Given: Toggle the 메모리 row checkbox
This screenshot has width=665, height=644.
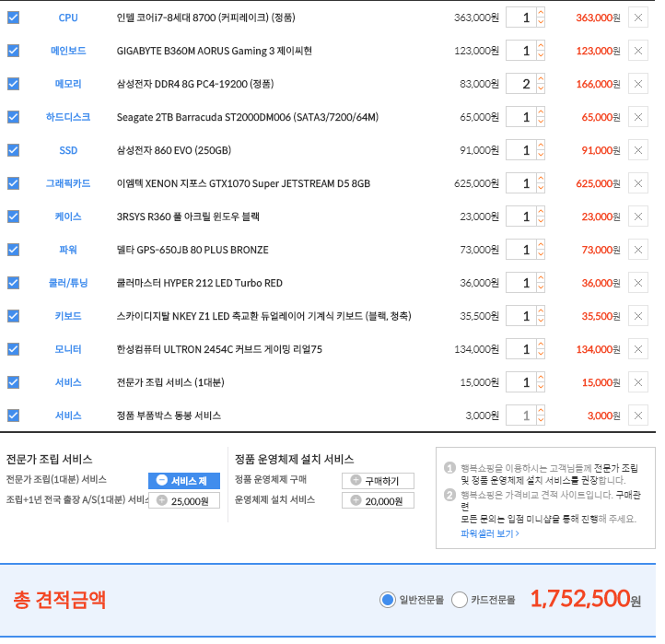Looking at the screenshot, I should [13, 84].
